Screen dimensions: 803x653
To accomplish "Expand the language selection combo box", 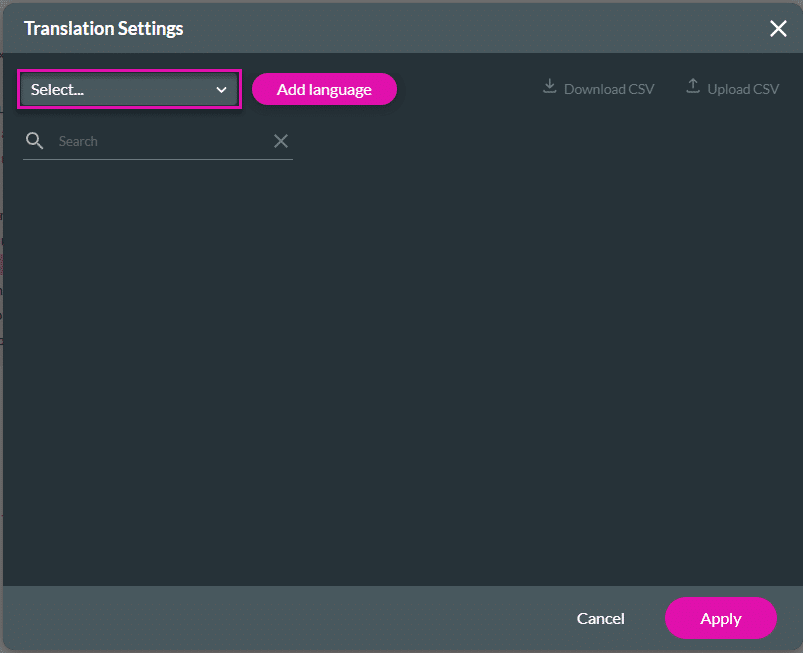I will pyautogui.click(x=128, y=89).
